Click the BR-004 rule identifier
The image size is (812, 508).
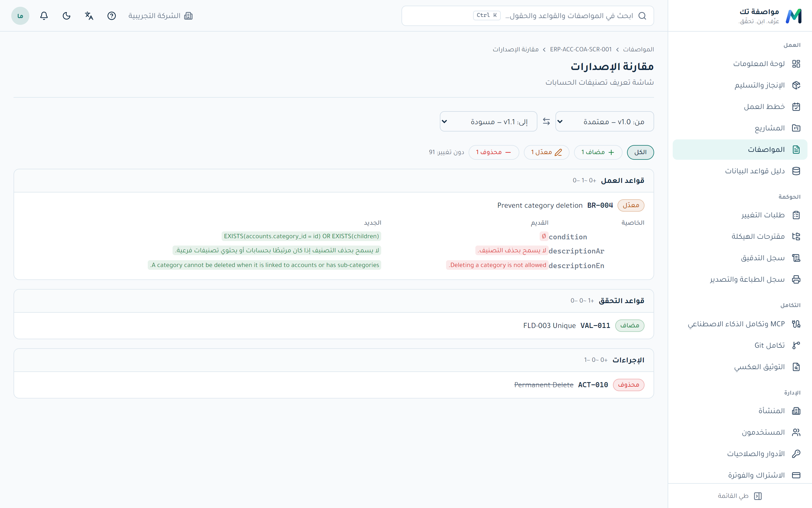pos(600,205)
